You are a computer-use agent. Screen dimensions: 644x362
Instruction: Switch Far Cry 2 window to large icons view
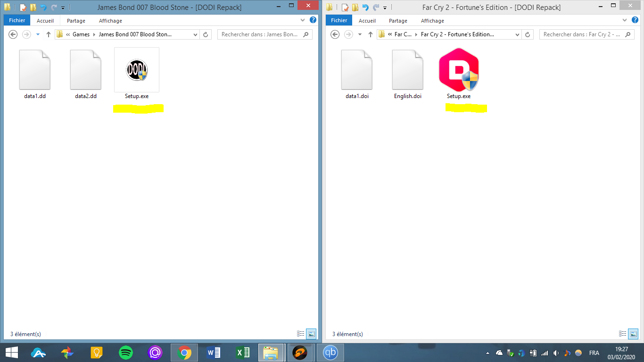(x=633, y=334)
